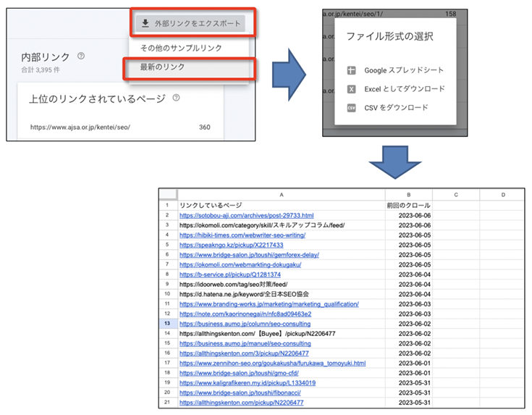Click the Google スプレッドシート icon
The height and width of the screenshot is (415, 532).
click(x=351, y=70)
